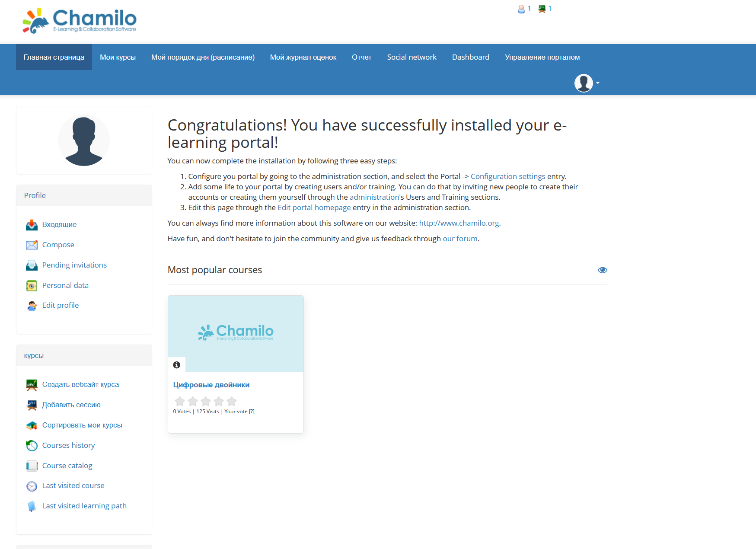Click the Edit profile icon

tap(32, 306)
